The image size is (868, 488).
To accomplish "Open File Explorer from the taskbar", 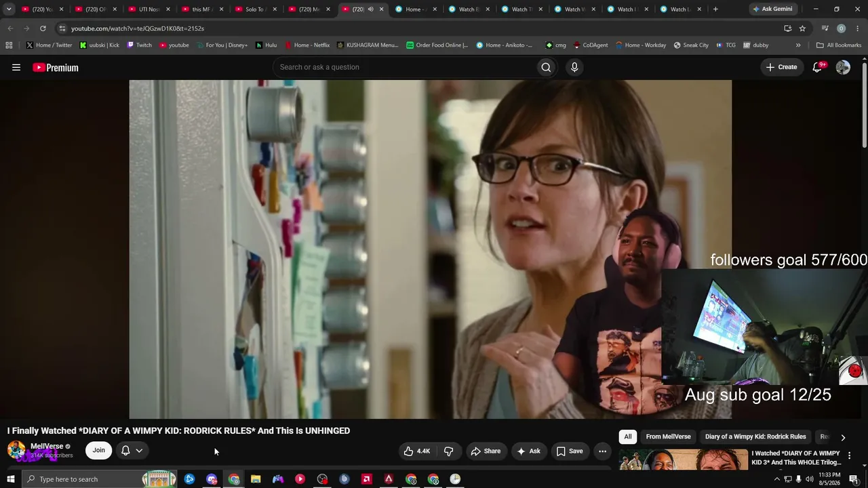I will click(256, 479).
